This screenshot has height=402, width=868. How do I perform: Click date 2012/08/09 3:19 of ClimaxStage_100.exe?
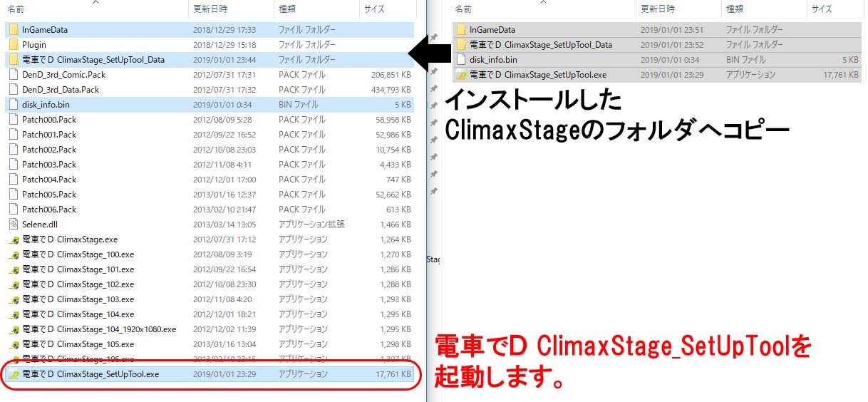[222, 255]
